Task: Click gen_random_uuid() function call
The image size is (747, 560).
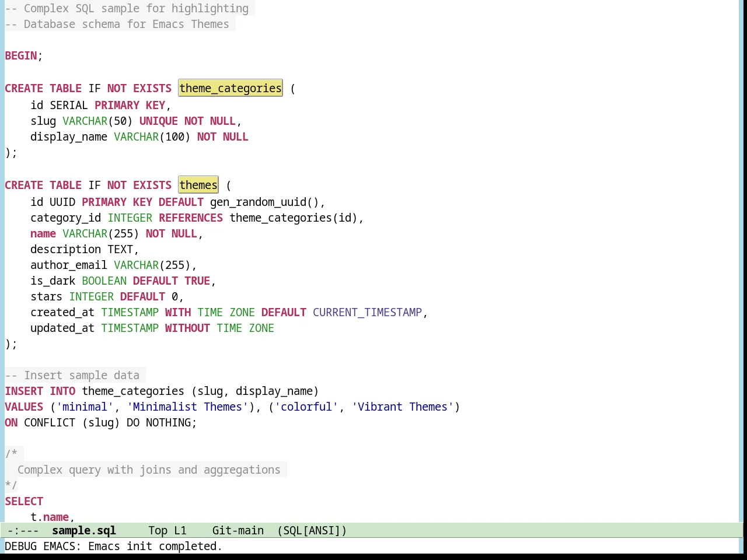Action: pyautogui.click(x=264, y=202)
